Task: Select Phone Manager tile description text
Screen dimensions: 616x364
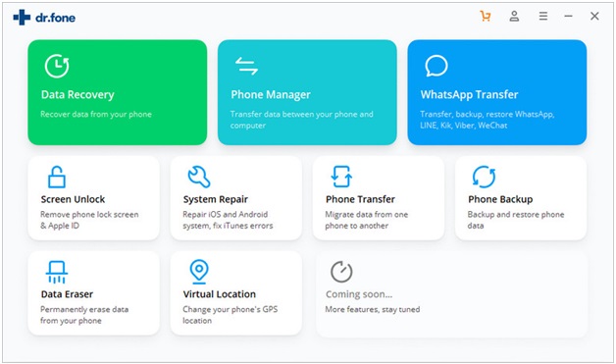Action: [301, 120]
